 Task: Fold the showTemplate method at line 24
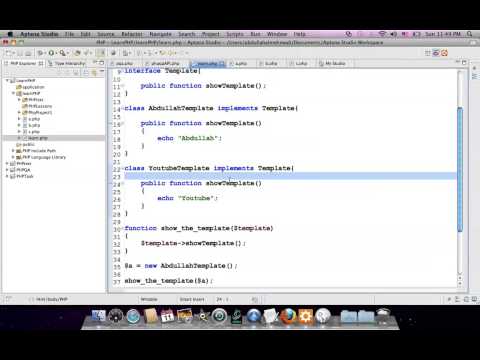(122, 183)
